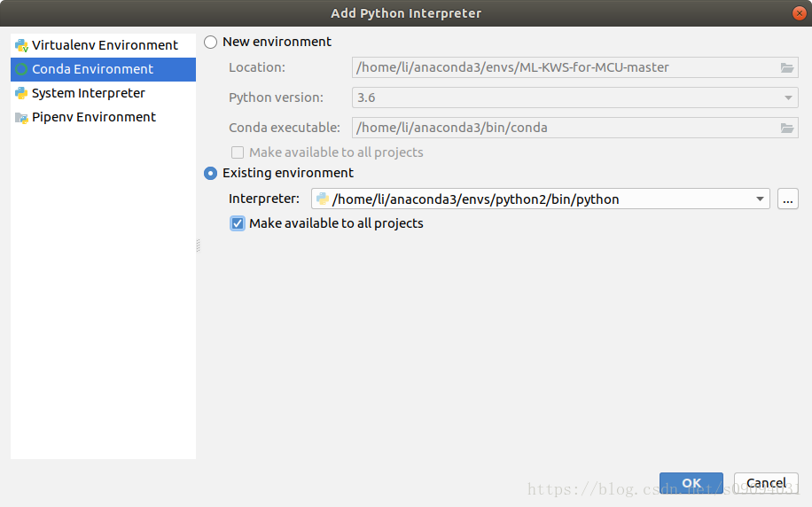Screen dimensions: 812x507
Task: Close the Add Python Interpreter dialog
Action: coord(799,13)
